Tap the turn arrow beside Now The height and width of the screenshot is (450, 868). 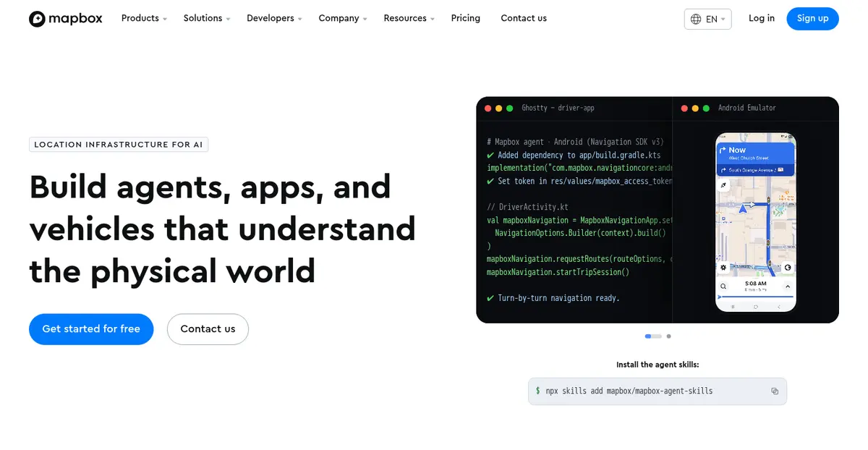(x=724, y=150)
